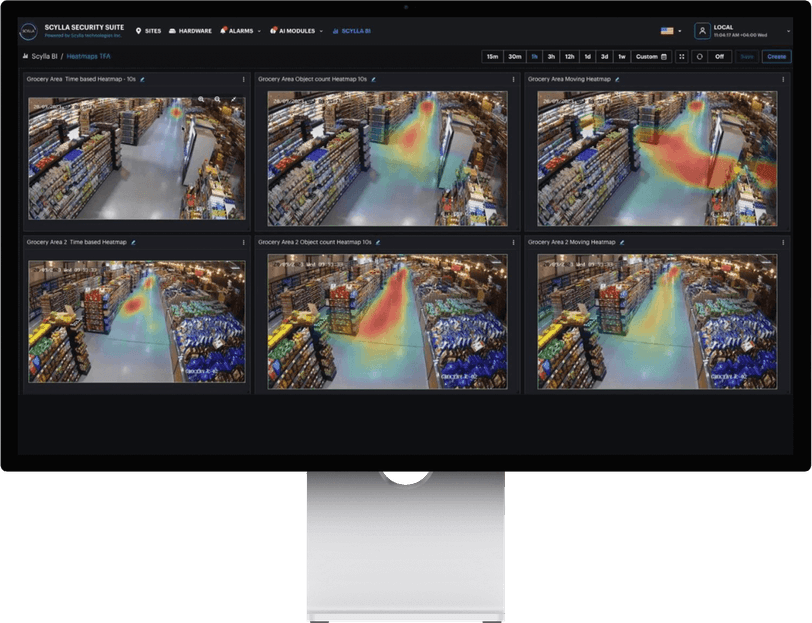Viewport: 812px width, 623px height.
Task: Select the 15m time range
Action: click(492, 56)
